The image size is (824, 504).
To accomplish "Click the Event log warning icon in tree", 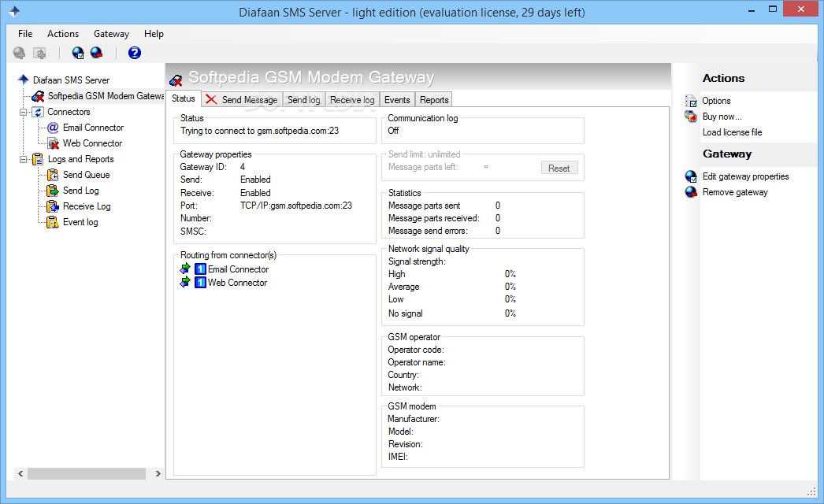I will [x=53, y=222].
